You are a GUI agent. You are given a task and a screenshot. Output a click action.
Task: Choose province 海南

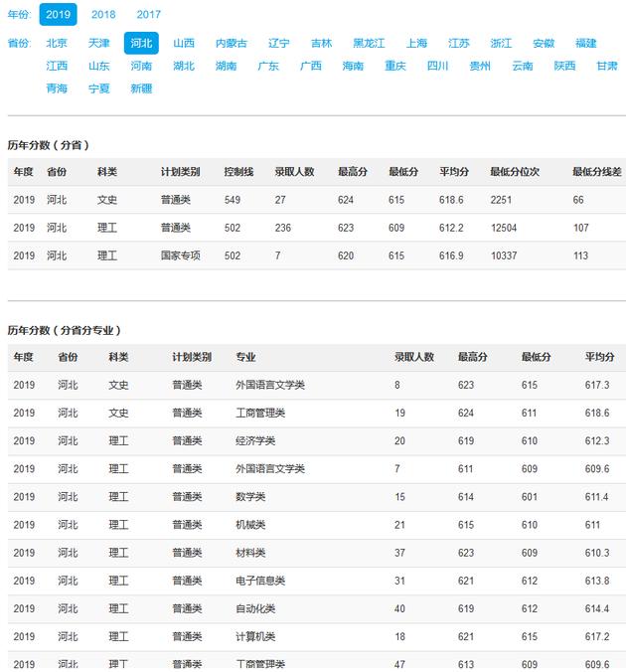pos(354,66)
